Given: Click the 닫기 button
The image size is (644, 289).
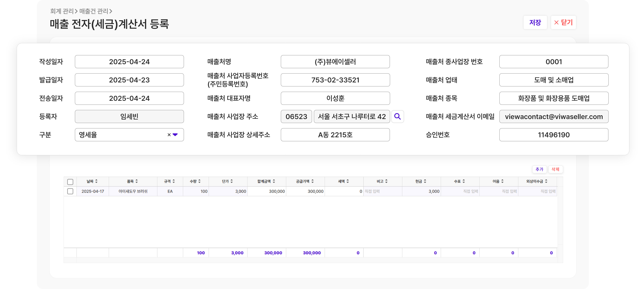Looking at the screenshot, I should pos(563,22).
